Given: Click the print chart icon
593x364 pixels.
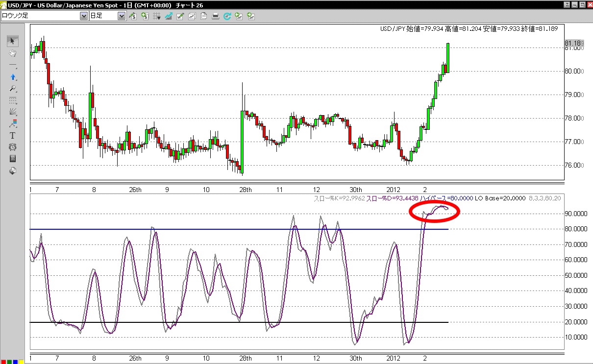Looking at the screenshot, I should [215, 16].
